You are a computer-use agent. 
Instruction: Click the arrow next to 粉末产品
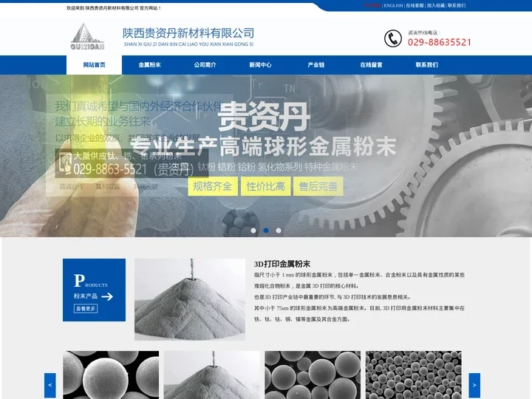107,297
